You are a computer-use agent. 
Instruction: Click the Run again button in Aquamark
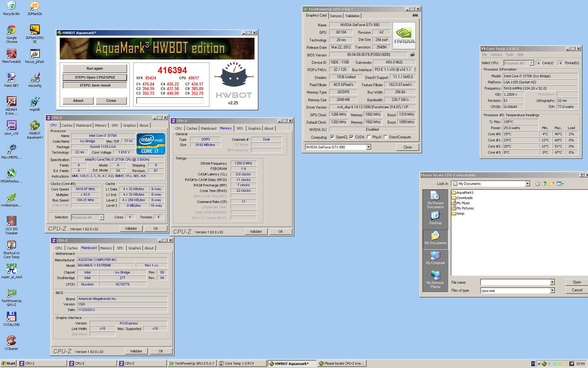[95, 68]
